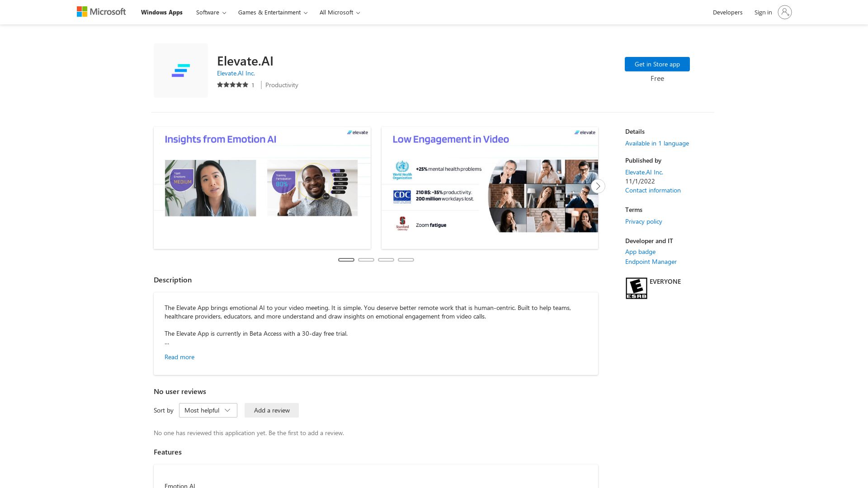Click the five-star rating display
Screen dimensions: 868x488
232,84
